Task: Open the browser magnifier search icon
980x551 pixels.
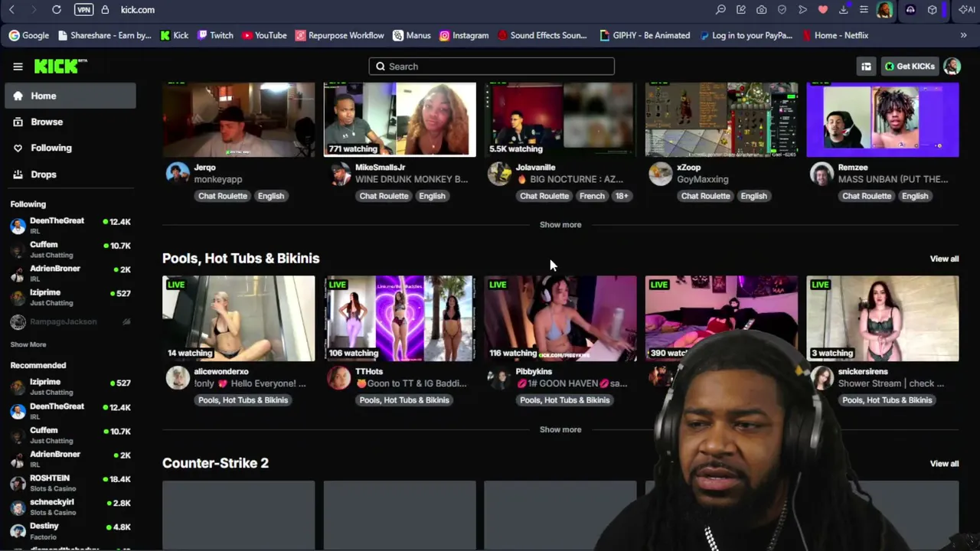Action: (x=720, y=10)
